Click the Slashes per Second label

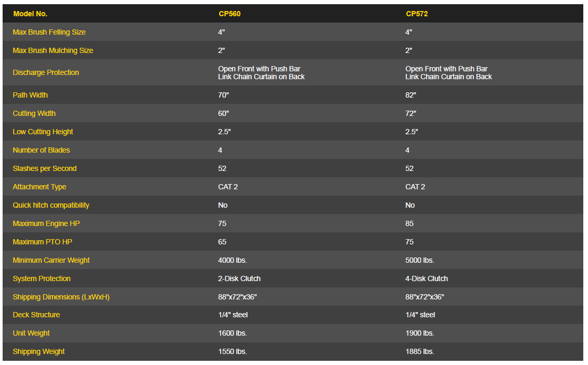45,168
